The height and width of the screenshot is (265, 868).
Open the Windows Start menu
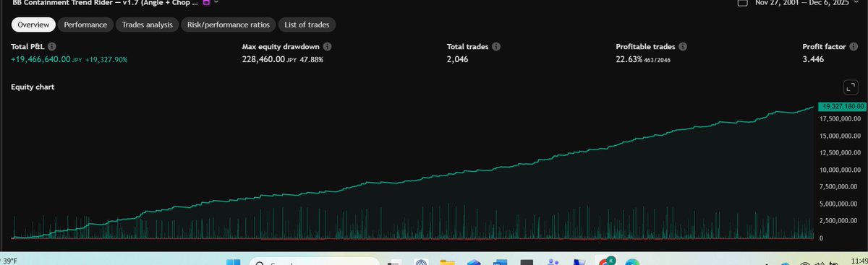(x=233, y=261)
